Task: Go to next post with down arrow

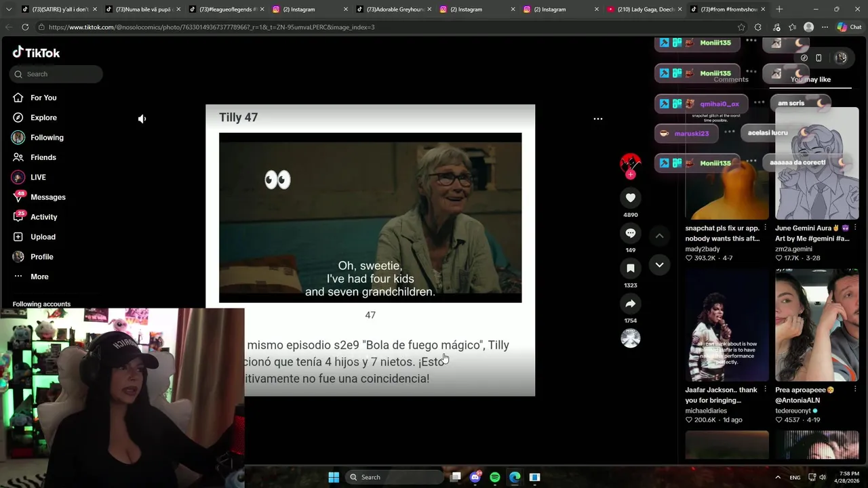Action: [659, 265]
